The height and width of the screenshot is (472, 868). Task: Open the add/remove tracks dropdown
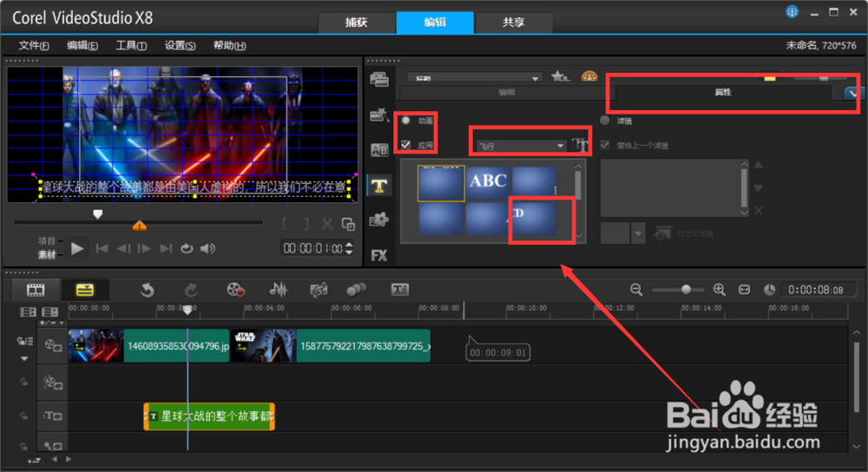click(52, 323)
